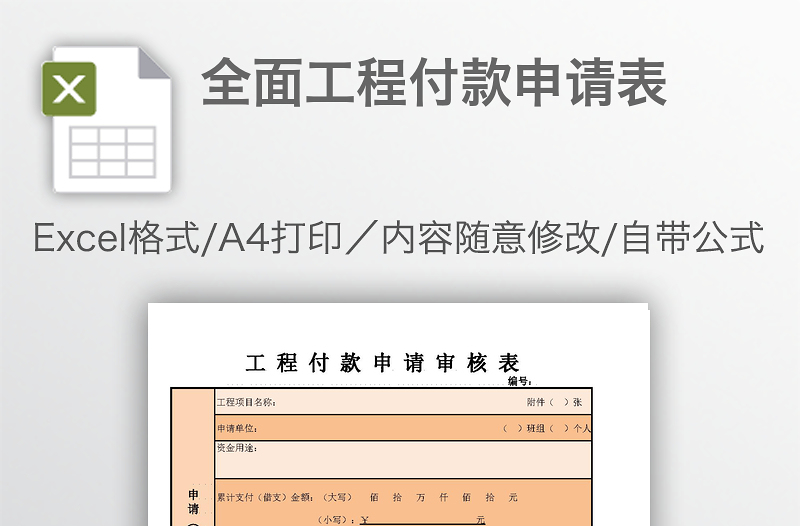This screenshot has width=800, height=526.
Task: Click the subtitle Excel格式/A4打印/内容随意修改/自带公式
Action: [x=398, y=238]
